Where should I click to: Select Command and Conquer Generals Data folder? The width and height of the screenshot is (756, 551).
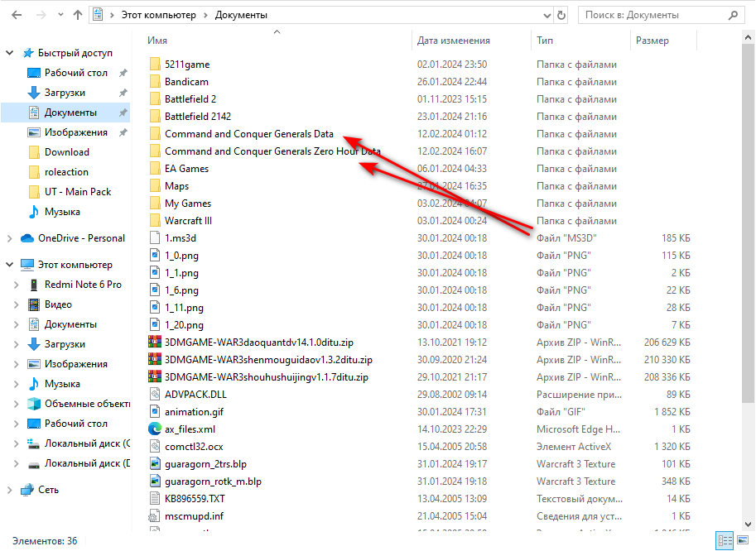pos(248,134)
